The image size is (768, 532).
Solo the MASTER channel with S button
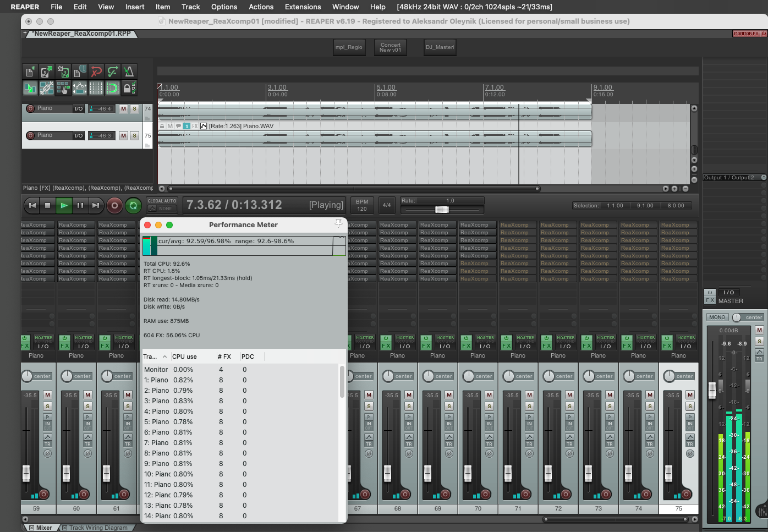coord(759,342)
